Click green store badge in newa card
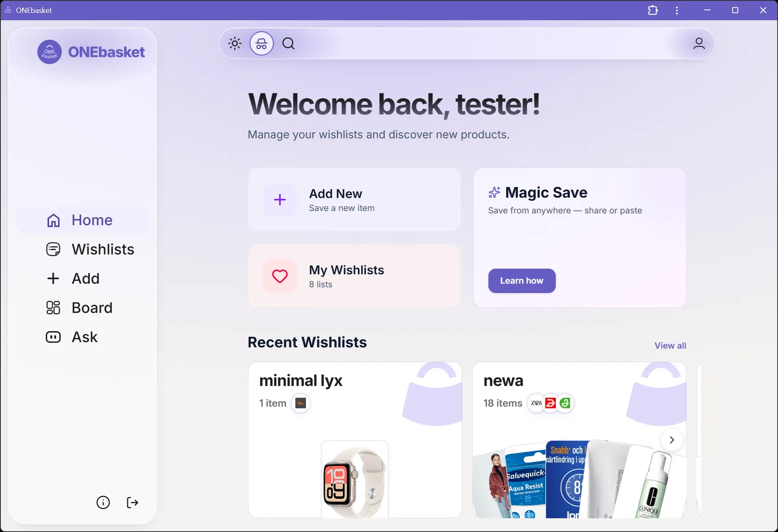The width and height of the screenshot is (778, 532). click(x=564, y=403)
